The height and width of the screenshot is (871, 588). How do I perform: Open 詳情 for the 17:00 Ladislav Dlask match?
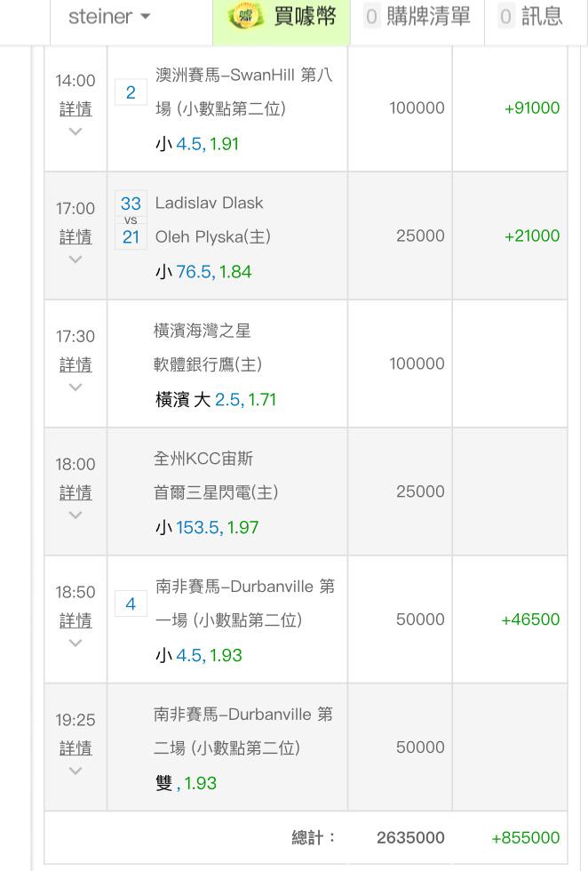75,236
